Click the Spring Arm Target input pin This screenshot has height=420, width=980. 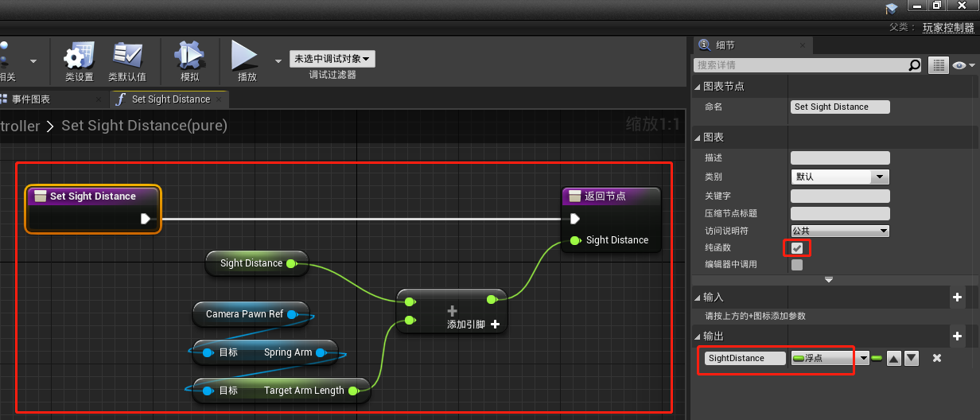click(x=208, y=352)
